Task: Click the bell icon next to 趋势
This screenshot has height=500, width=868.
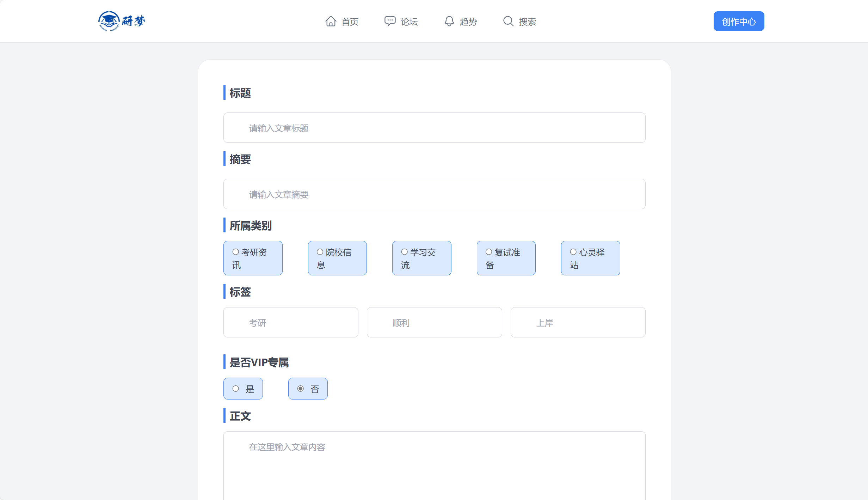Action: point(448,21)
